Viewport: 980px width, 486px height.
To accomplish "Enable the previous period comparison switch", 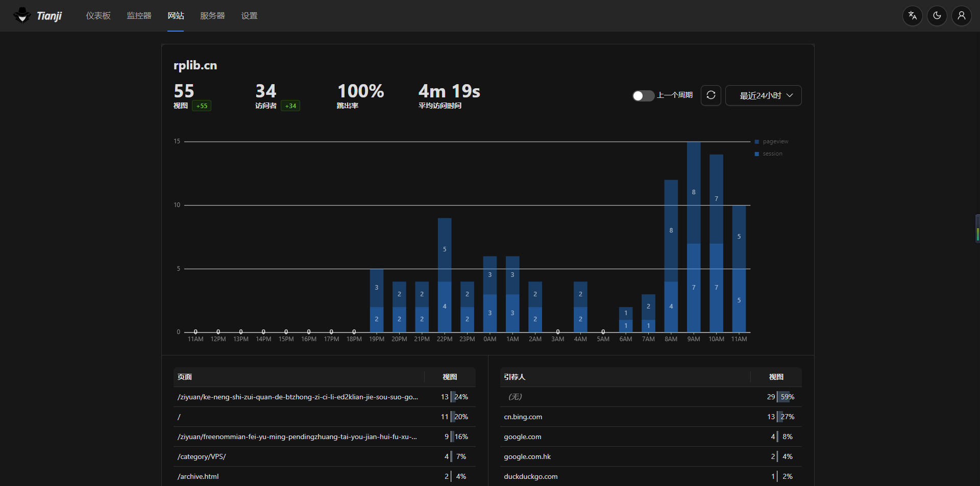I will point(643,96).
